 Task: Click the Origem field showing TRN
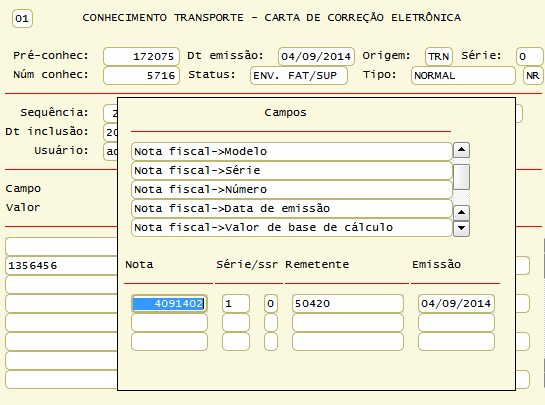tap(439, 56)
